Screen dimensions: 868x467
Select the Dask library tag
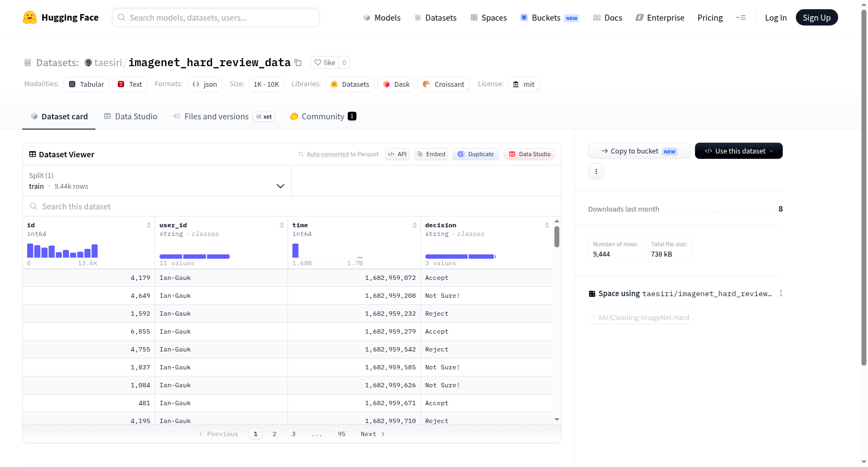(x=396, y=84)
